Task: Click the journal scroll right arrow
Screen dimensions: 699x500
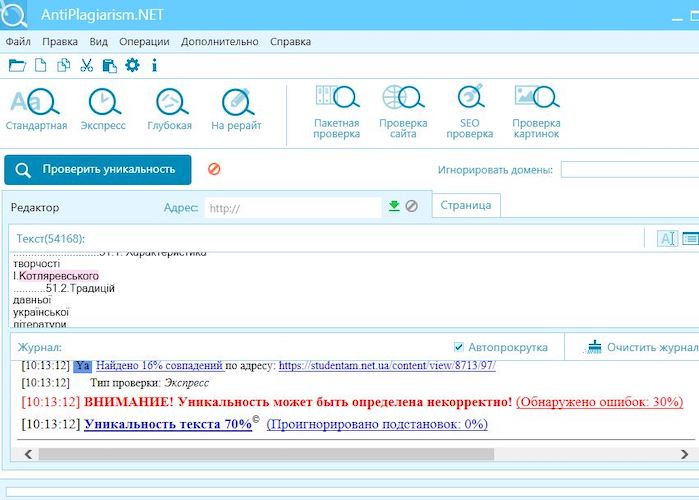Action: (x=684, y=454)
